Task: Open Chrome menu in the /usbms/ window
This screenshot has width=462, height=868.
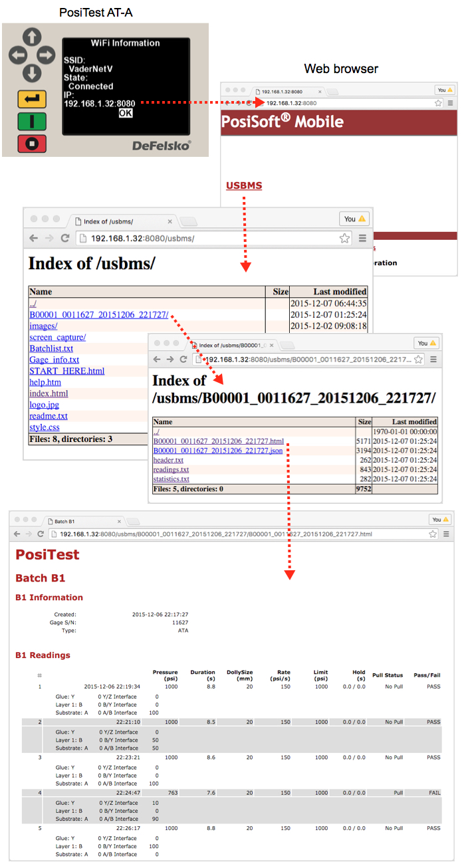Action: 362,238
